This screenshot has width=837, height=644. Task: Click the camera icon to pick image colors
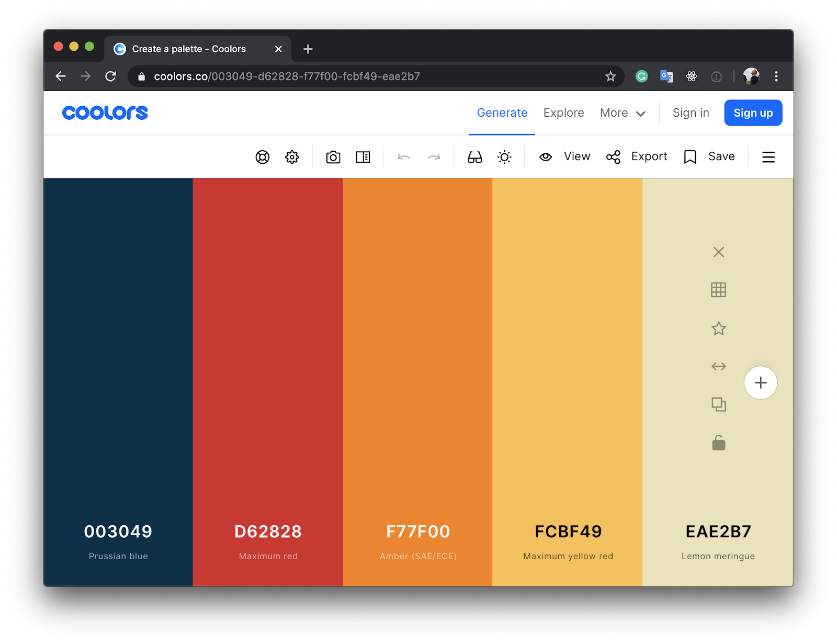[x=333, y=157]
